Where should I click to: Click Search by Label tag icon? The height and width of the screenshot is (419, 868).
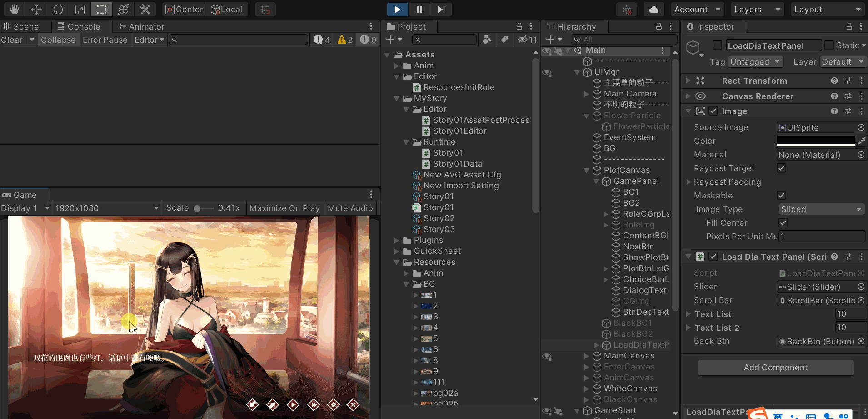pyautogui.click(x=504, y=40)
